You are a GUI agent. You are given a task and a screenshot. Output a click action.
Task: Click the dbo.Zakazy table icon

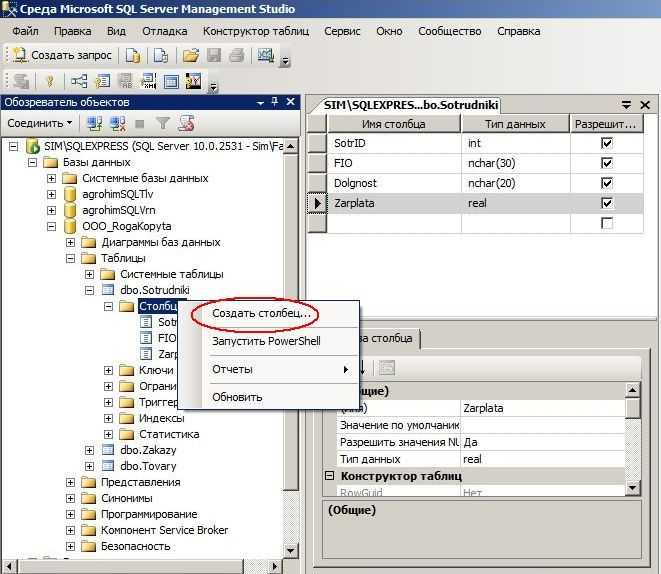(108, 450)
